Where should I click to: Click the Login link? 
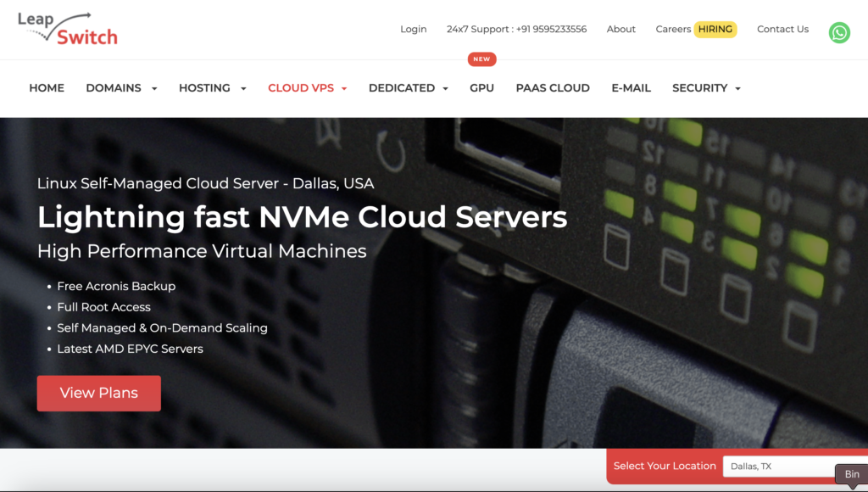414,29
